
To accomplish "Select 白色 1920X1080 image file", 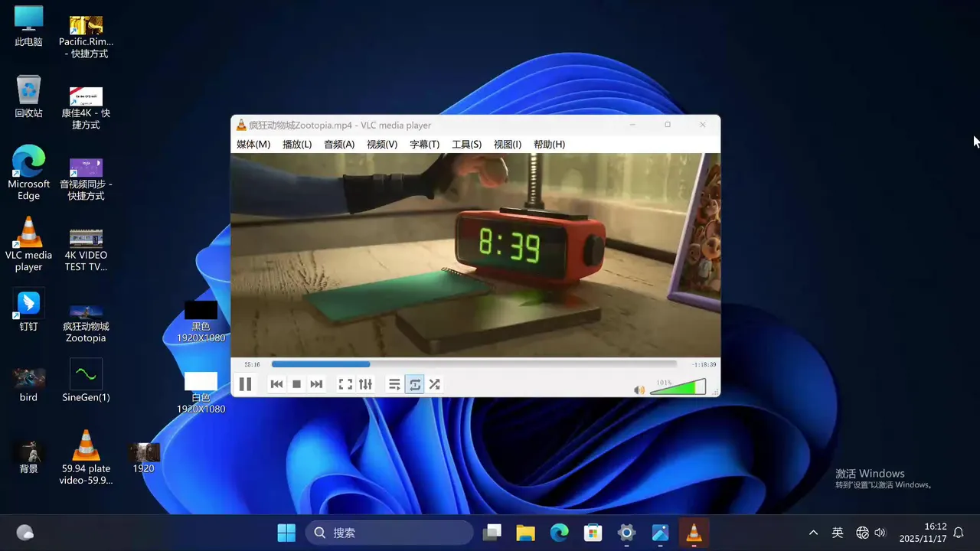I will (x=201, y=393).
